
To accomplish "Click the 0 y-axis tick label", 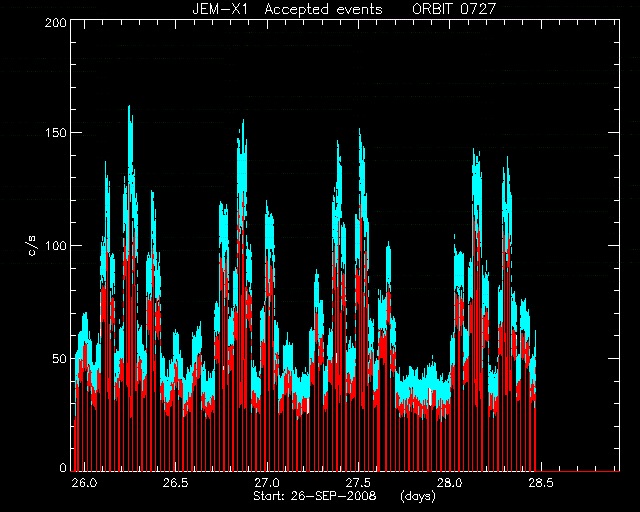I will 63,467.
